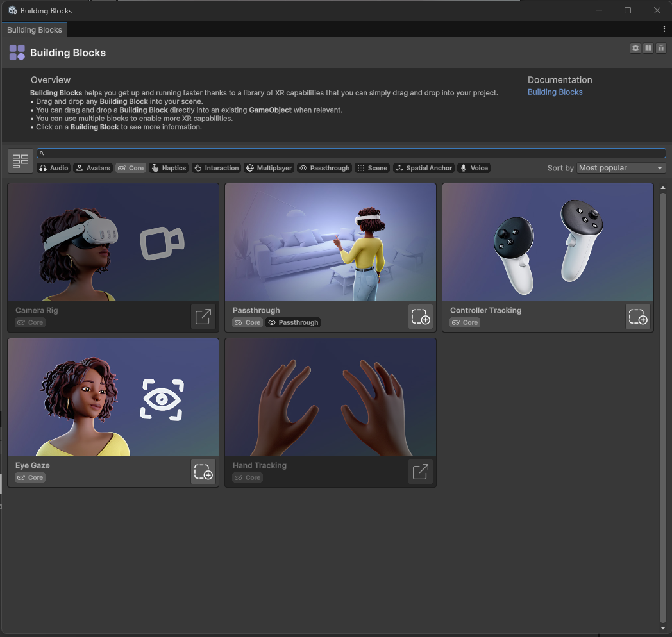
Task: Open the Sort by Most popular dropdown
Action: pos(621,168)
